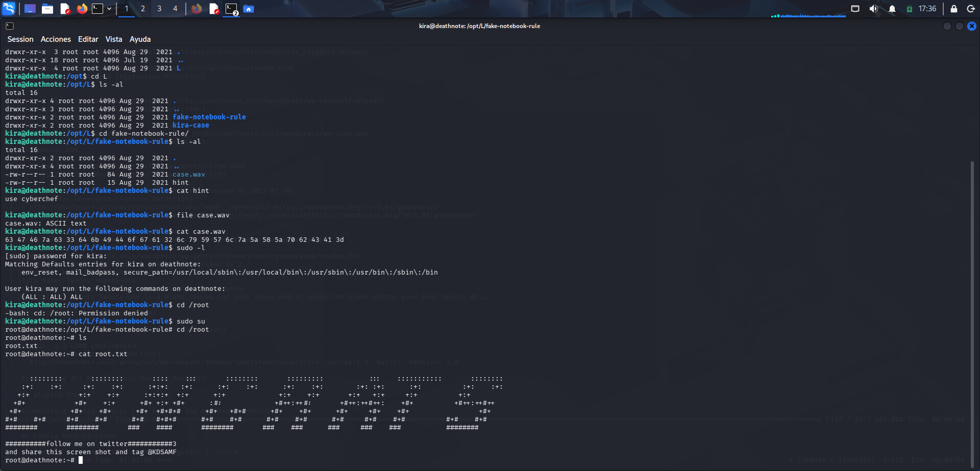Open the Ayuda menu
Viewport: 980px width, 471px height.
[x=140, y=39]
